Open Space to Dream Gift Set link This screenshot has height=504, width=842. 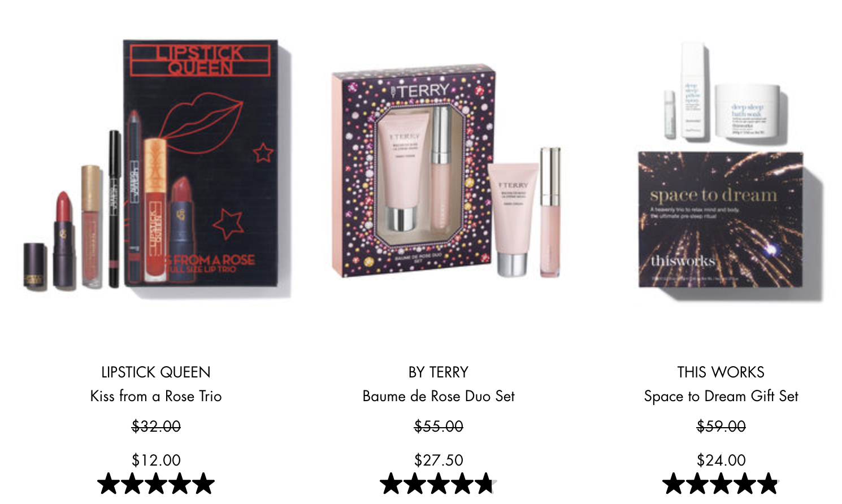721,396
